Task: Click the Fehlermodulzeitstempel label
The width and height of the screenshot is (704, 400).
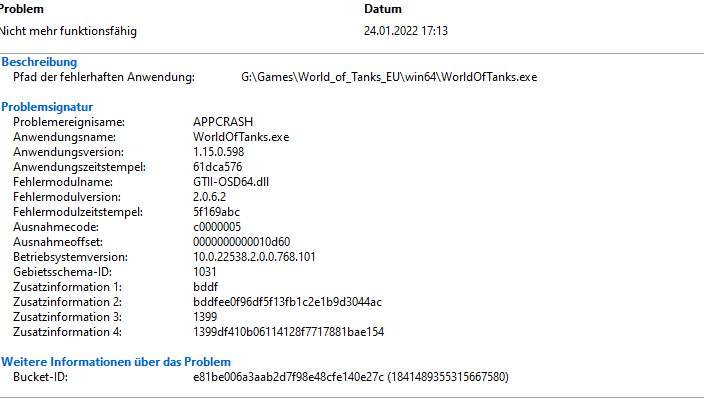Action: 78,212
